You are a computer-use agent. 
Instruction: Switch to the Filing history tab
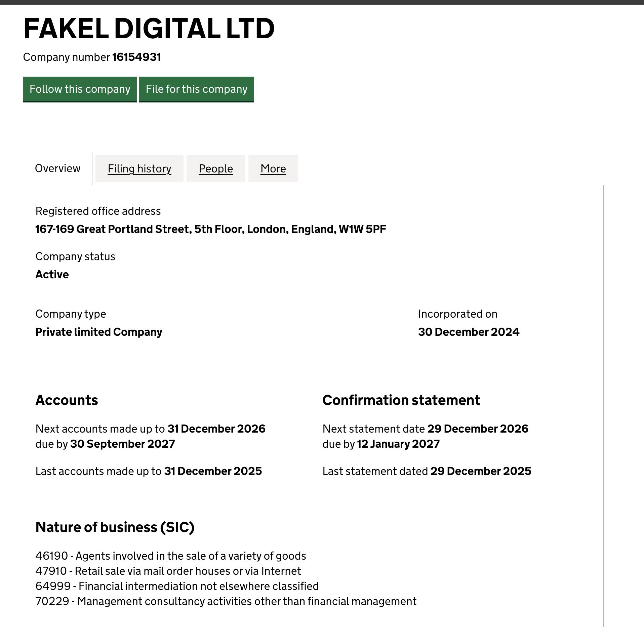tap(139, 168)
